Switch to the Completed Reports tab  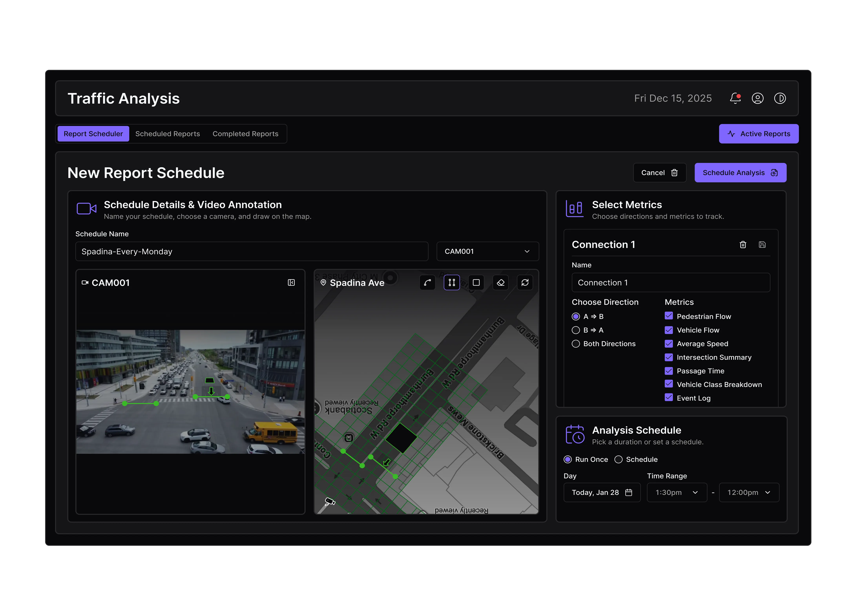point(245,134)
